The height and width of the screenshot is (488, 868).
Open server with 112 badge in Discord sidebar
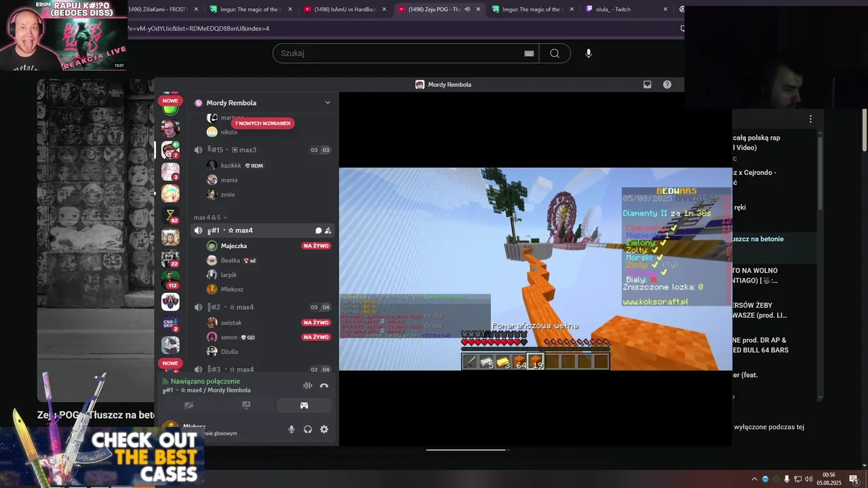click(170, 280)
